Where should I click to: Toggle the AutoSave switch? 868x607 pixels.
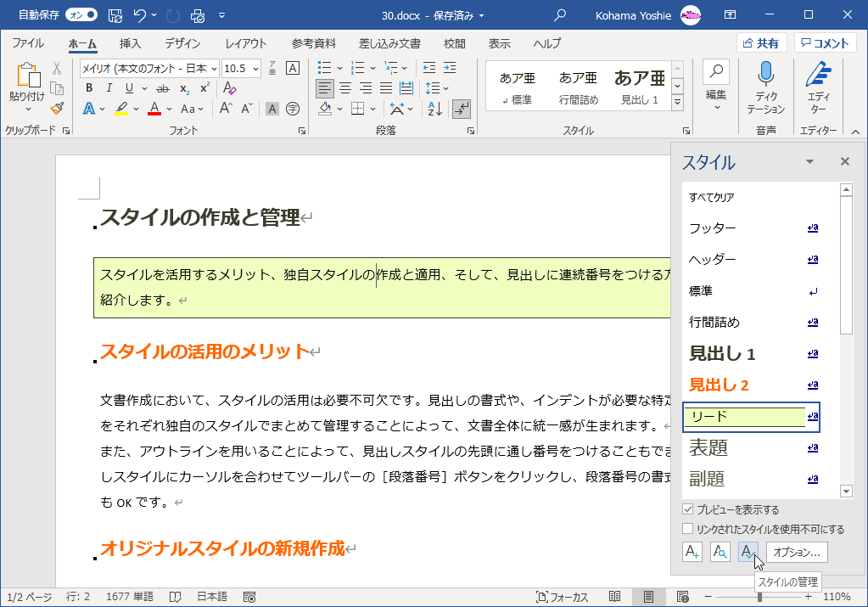pyautogui.click(x=81, y=14)
